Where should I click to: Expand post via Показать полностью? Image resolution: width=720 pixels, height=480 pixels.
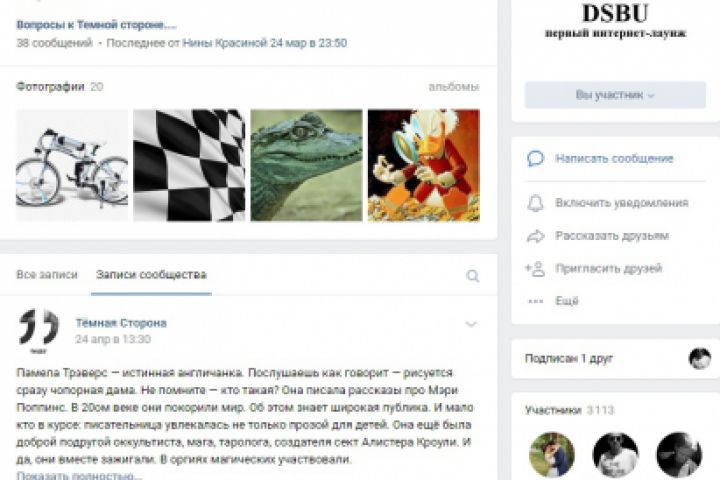[79, 475]
